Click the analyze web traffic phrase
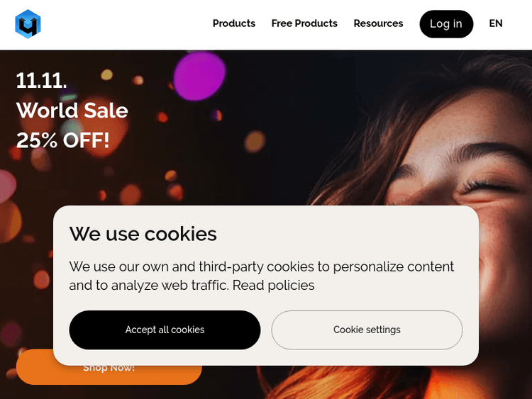 coord(162,286)
